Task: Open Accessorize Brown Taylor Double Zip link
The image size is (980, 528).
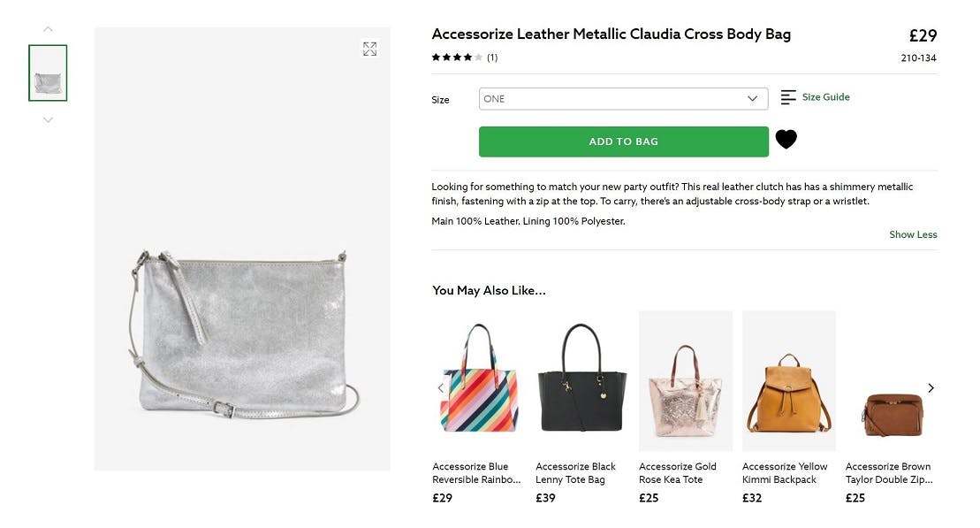Action: pos(888,473)
